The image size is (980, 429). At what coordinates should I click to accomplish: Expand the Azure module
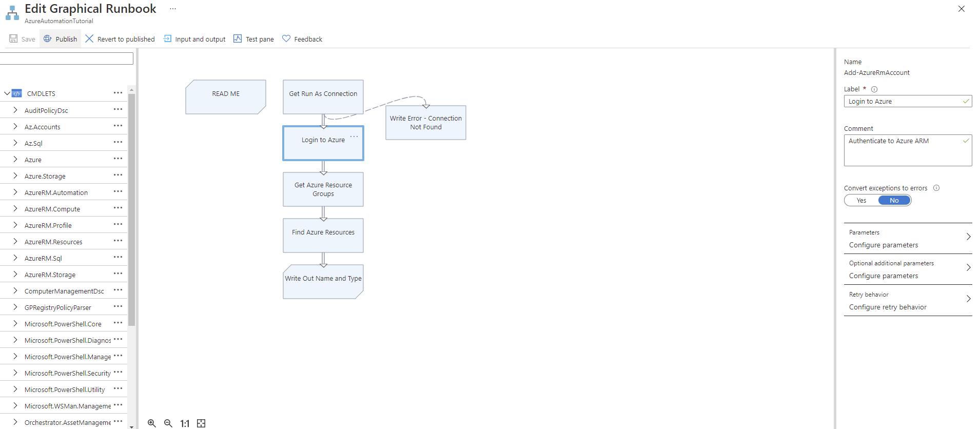[x=15, y=159]
